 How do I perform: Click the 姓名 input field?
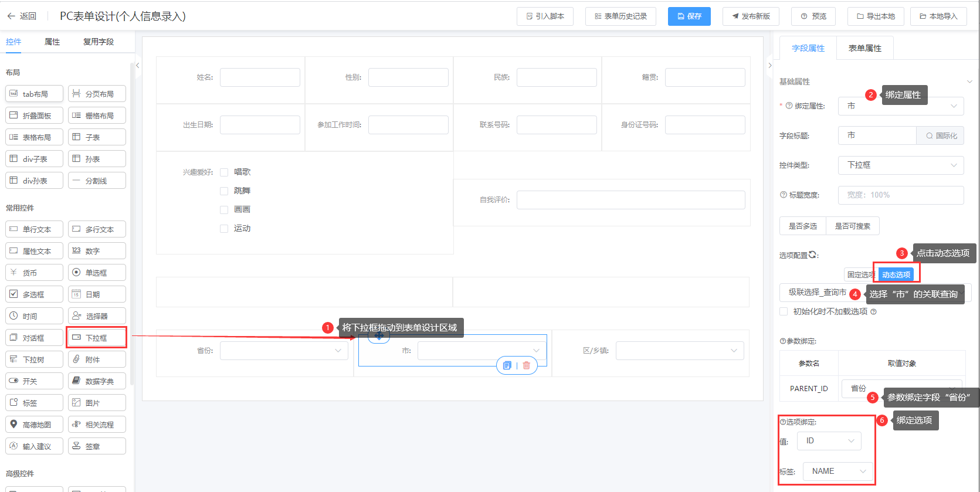point(260,77)
